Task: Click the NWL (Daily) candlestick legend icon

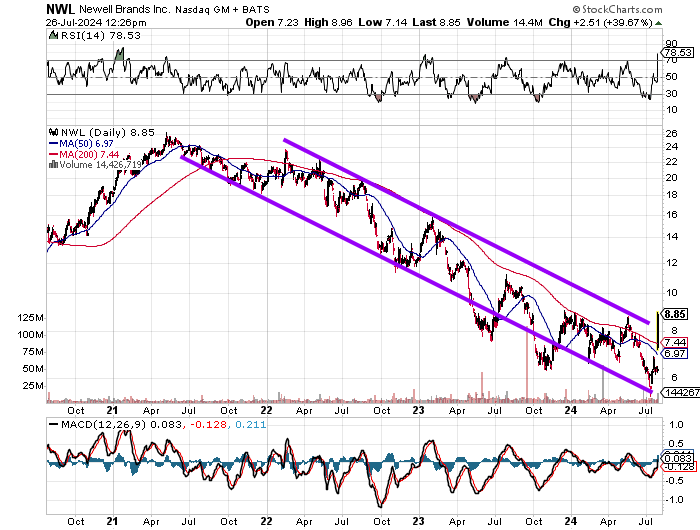Action: [52, 133]
